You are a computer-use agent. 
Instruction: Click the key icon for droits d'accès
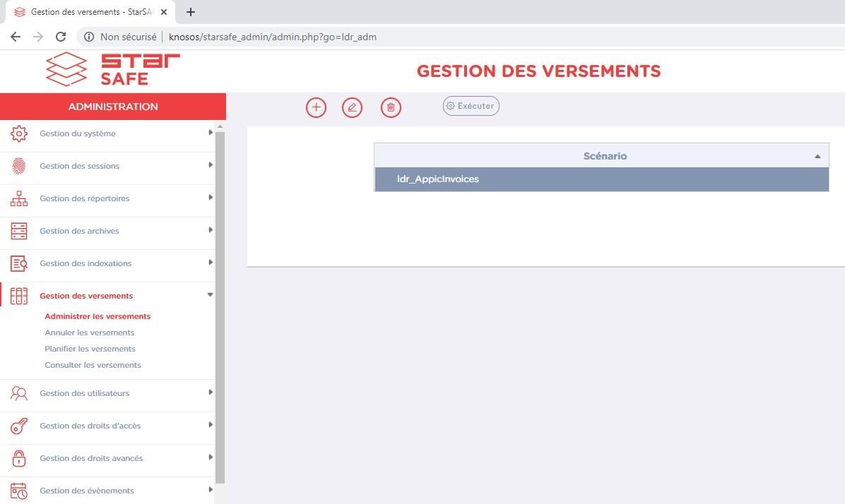(19, 426)
